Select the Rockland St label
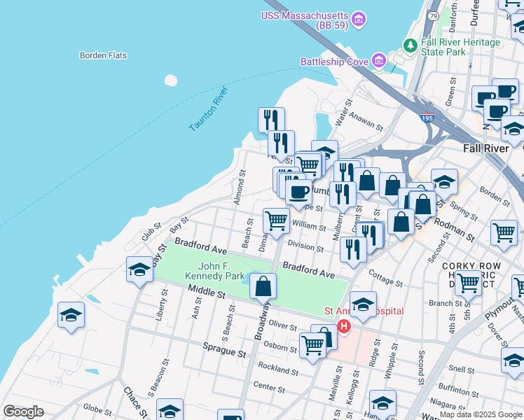Image resolution: width=524 pixels, height=420 pixels. coord(278,369)
